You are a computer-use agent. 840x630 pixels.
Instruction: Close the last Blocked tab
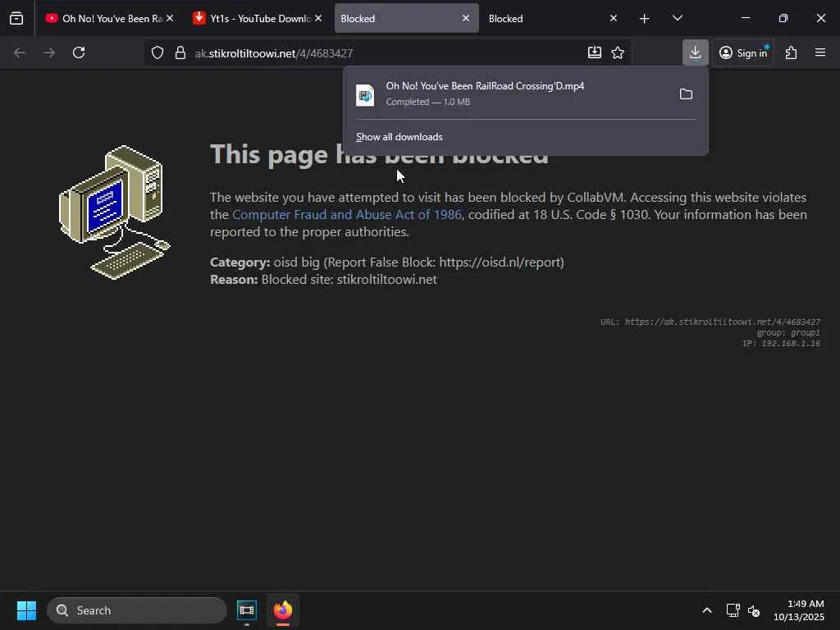coord(614,19)
